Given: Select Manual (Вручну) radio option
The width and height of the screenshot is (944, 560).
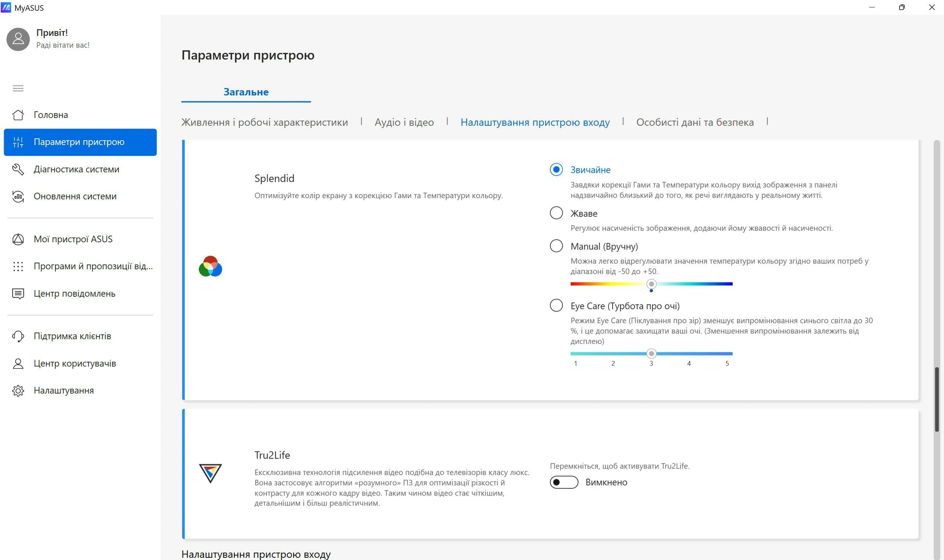Looking at the screenshot, I should [x=556, y=246].
